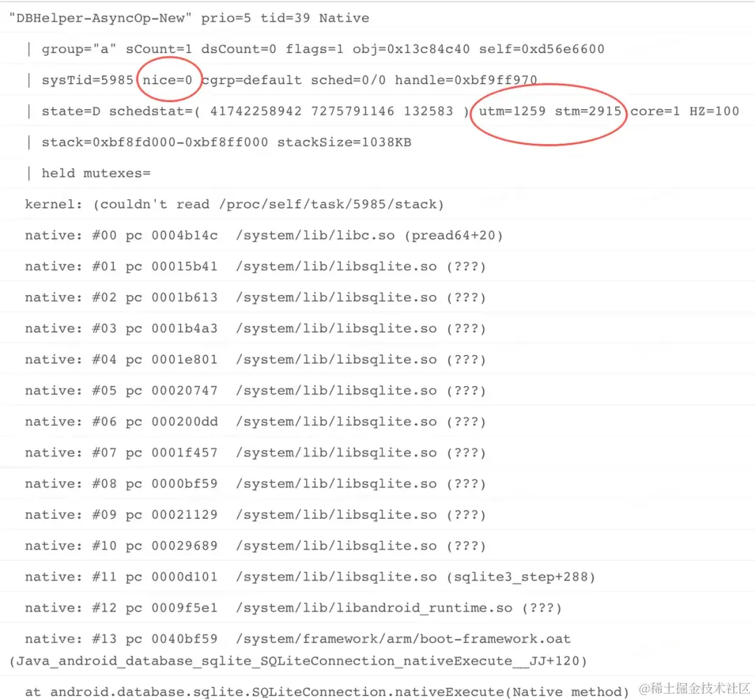Click the stackSize=1038KB text

tap(344, 143)
